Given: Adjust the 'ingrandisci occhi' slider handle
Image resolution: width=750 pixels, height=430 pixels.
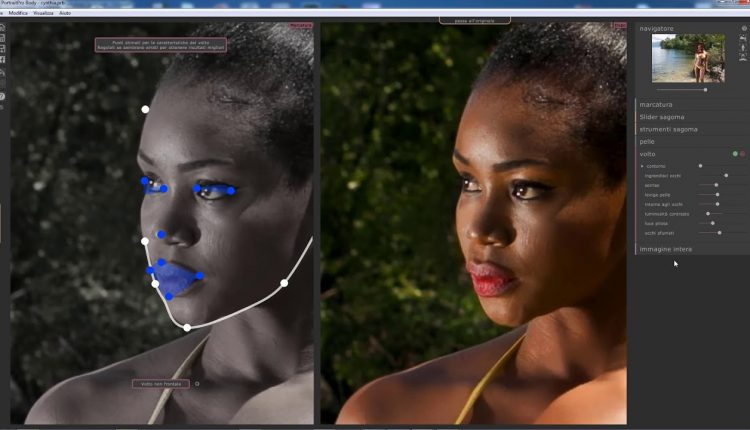Looking at the screenshot, I should pyautogui.click(x=726, y=176).
